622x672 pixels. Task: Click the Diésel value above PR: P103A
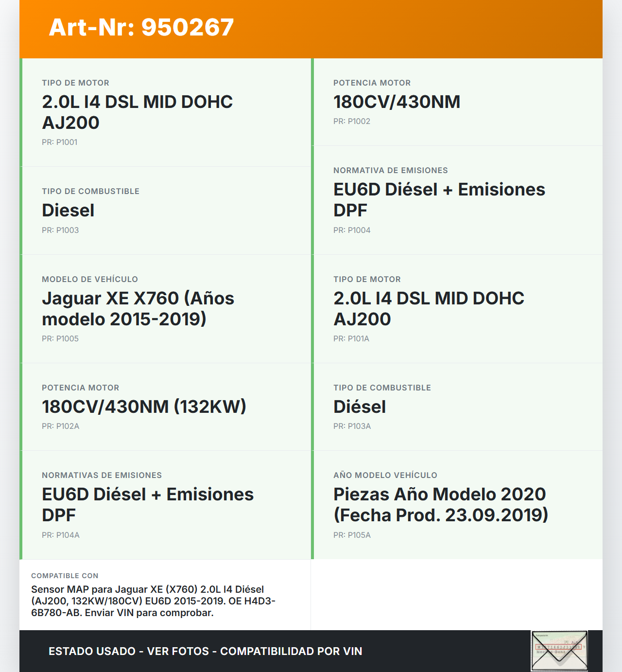click(360, 407)
